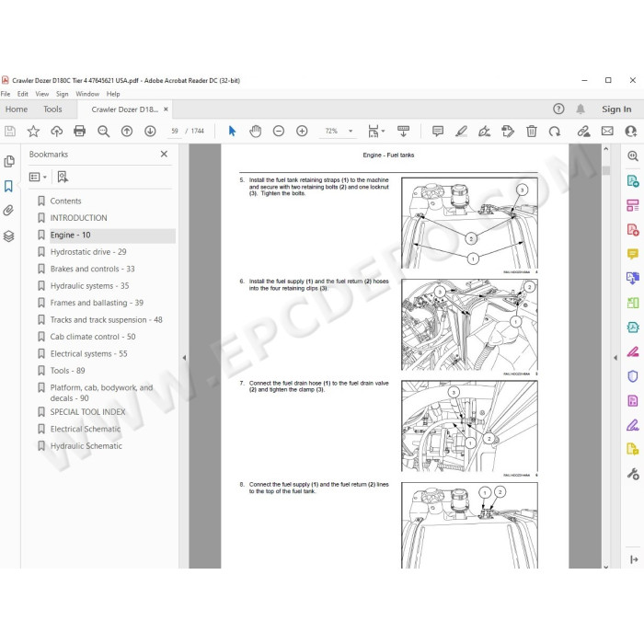
Task: Delete page with trash icon
Action: (x=532, y=131)
